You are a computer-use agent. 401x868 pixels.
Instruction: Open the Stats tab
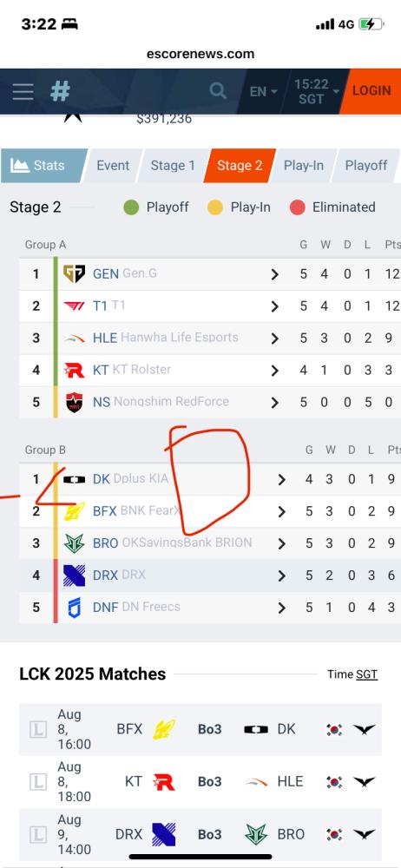pyautogui.click(x=43, y=166)
